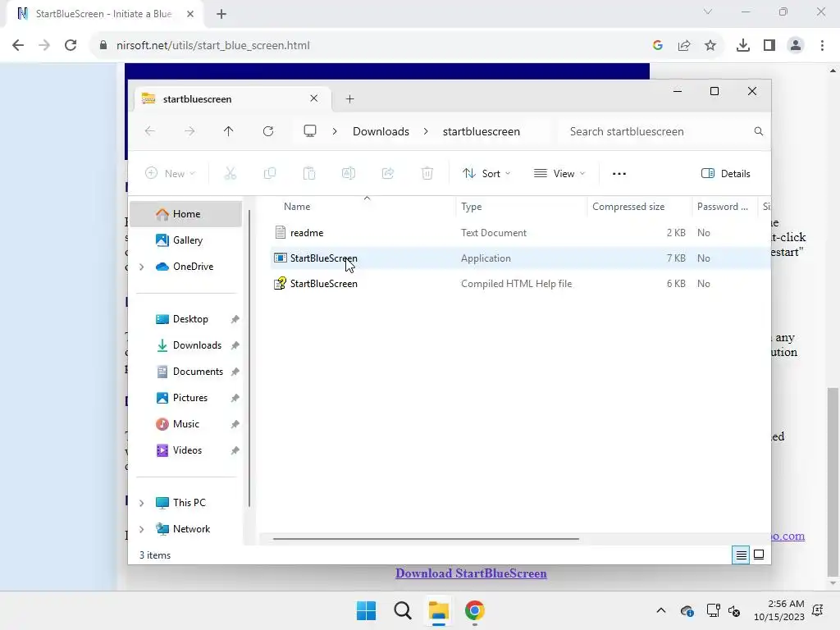Click Download StartBlueScreen link
The width and height of the screenshot is (840, 630).
pos(471,573)
